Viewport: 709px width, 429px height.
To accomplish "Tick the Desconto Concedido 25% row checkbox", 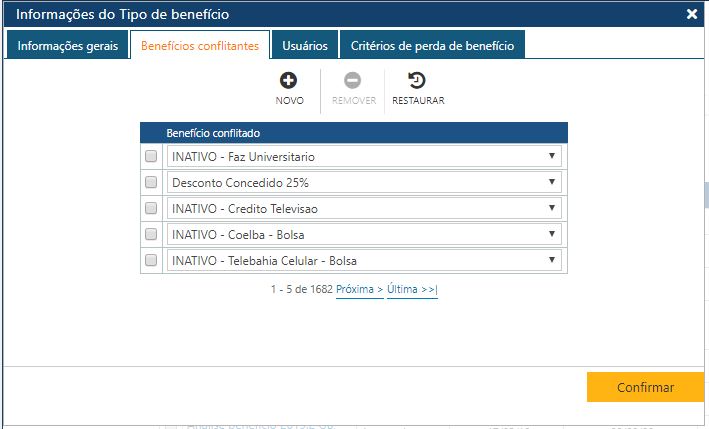I will coord(151,183).
